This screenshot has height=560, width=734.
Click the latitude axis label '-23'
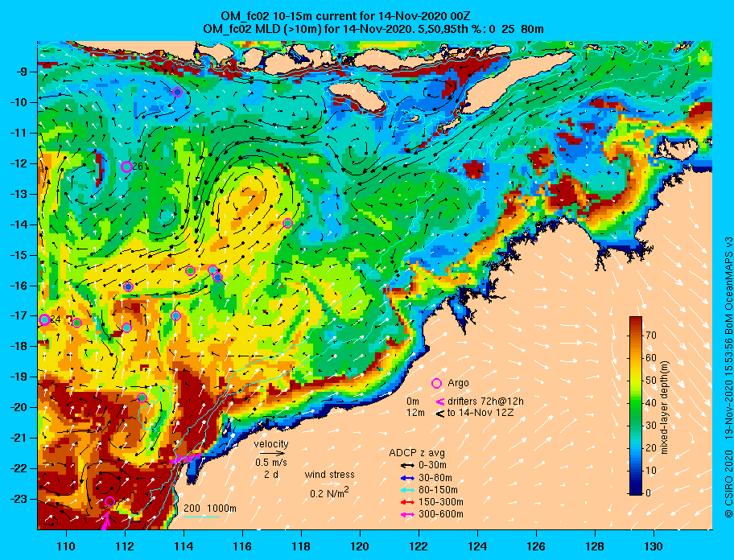[19, 499]
